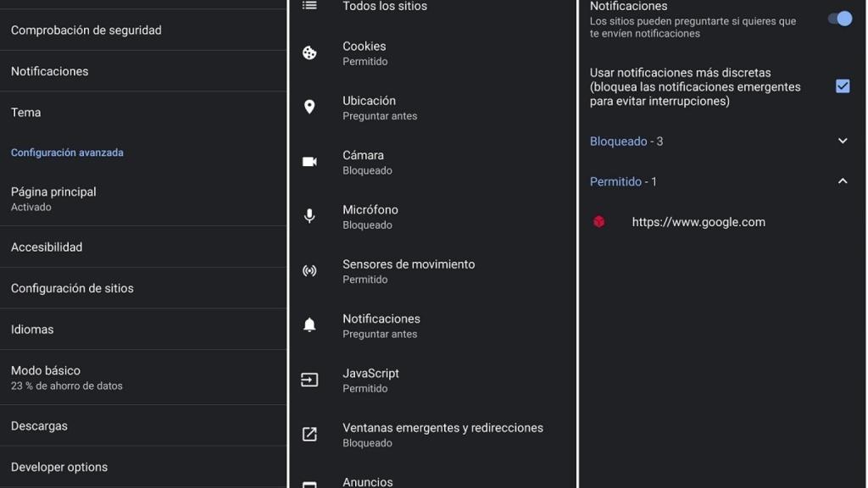Image resolution: width=868 pixels, height=488 pixels.
Task: Select the Micrófono microphone icon
Action: (x=309, y=215)
